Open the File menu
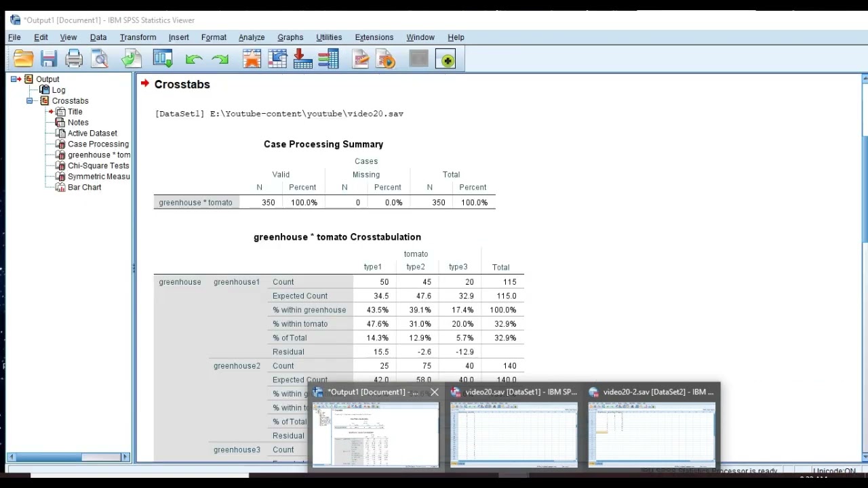 tap(14, 37)
